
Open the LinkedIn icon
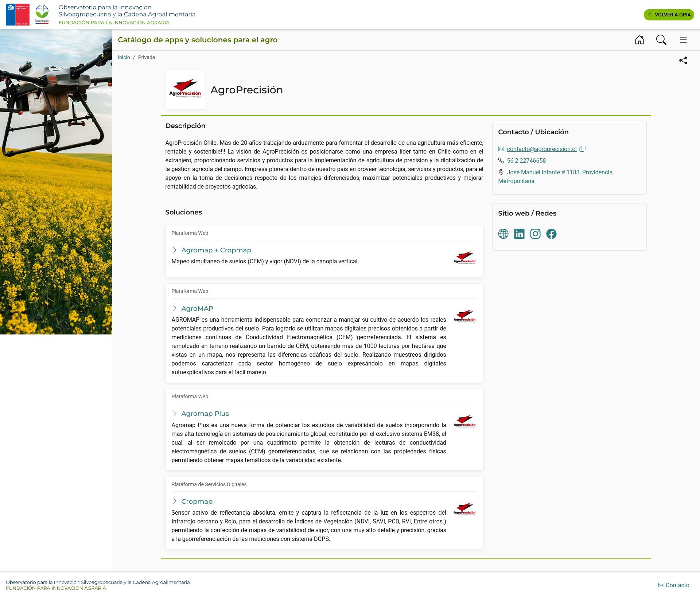tap(519, 234)
